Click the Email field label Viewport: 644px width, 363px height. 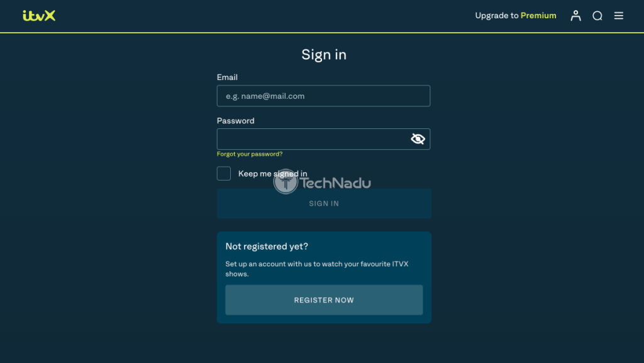227,77
